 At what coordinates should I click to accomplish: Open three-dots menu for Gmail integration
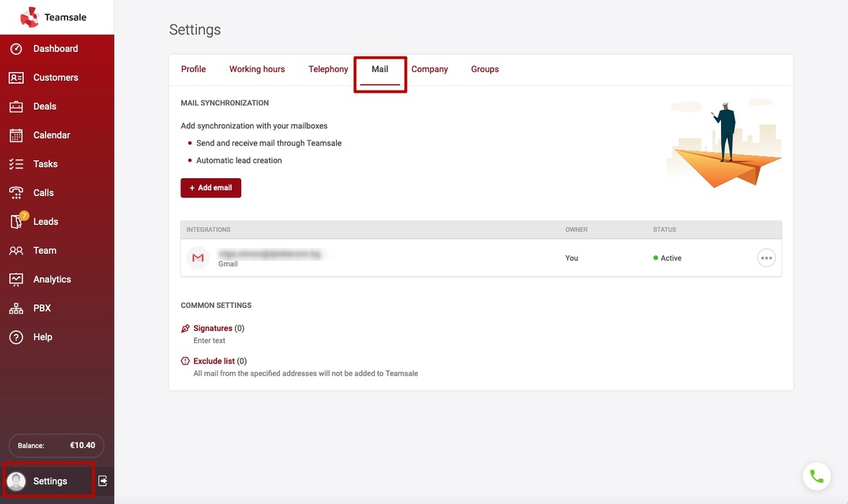coord(766,258)
